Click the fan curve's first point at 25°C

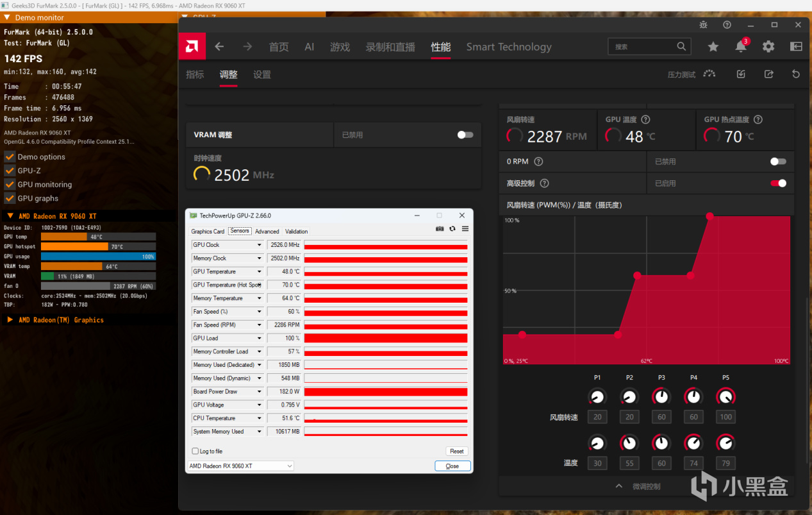pyautogui.click(x=522, y=334)
